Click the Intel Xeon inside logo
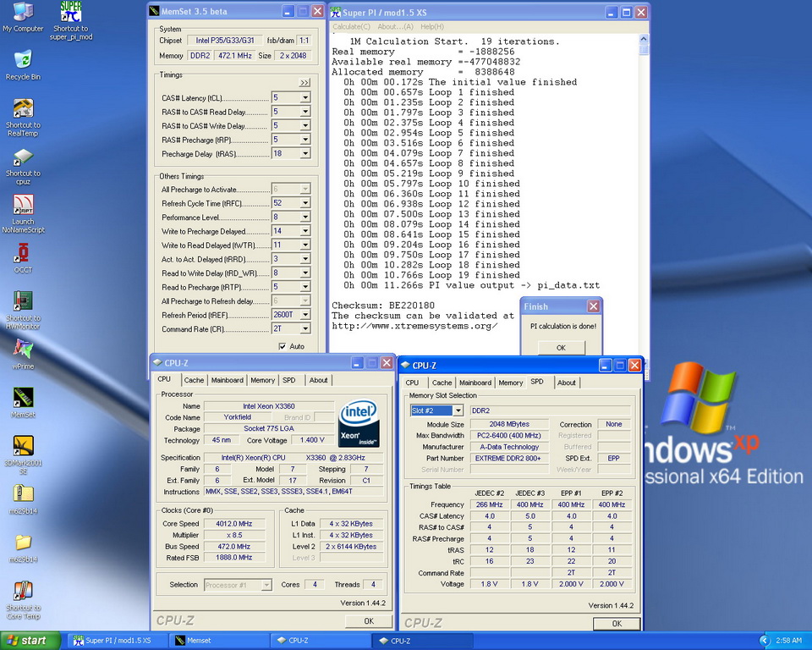This screenshot has height=650, width=812. (x=359, y=423)
